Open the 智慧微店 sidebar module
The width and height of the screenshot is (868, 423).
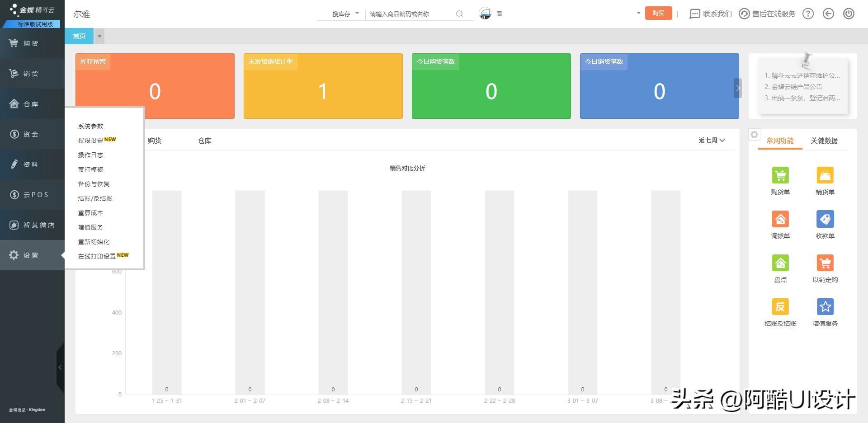32,225
